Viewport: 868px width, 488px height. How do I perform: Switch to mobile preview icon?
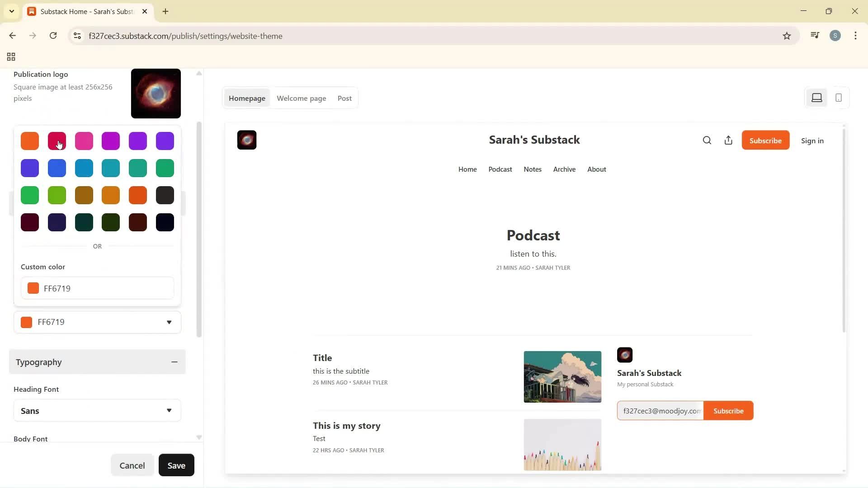pyautogui.click(x=839, y=98)
